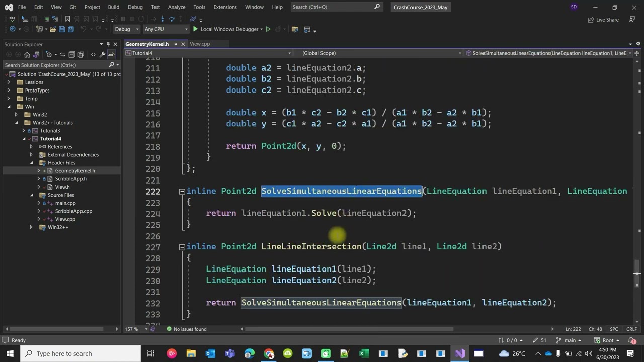Image resolution: width=644 pixels, height=362 pixels.
Task: Click the Save file toolbar icon
Action: pyautogui.click(x=62, y=29)
